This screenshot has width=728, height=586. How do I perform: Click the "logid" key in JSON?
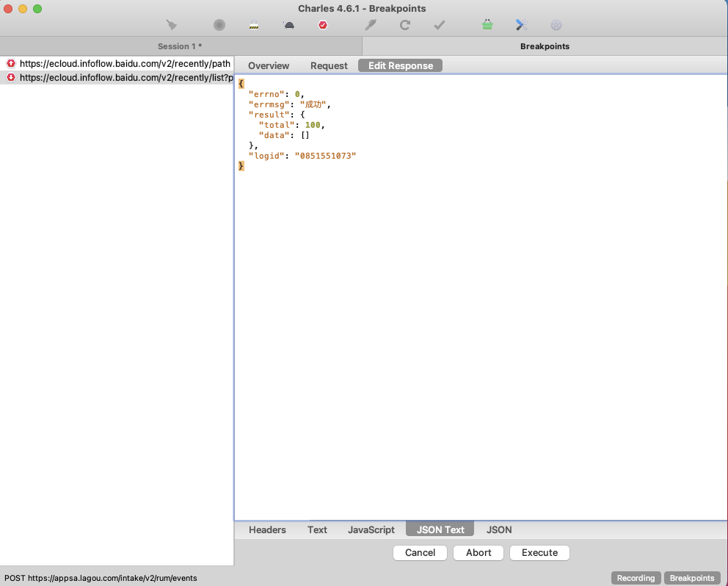point(266,156)
